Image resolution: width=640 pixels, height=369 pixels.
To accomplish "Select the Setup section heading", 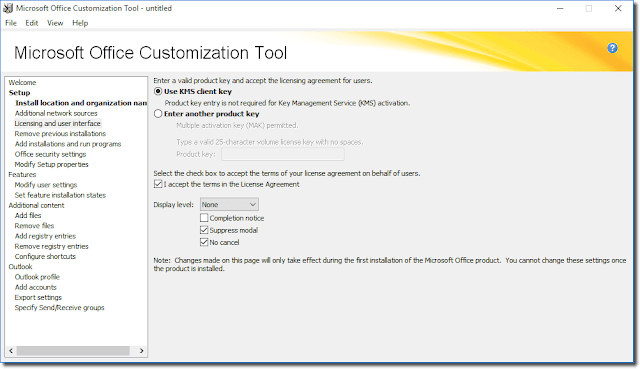I will point(19,93).
